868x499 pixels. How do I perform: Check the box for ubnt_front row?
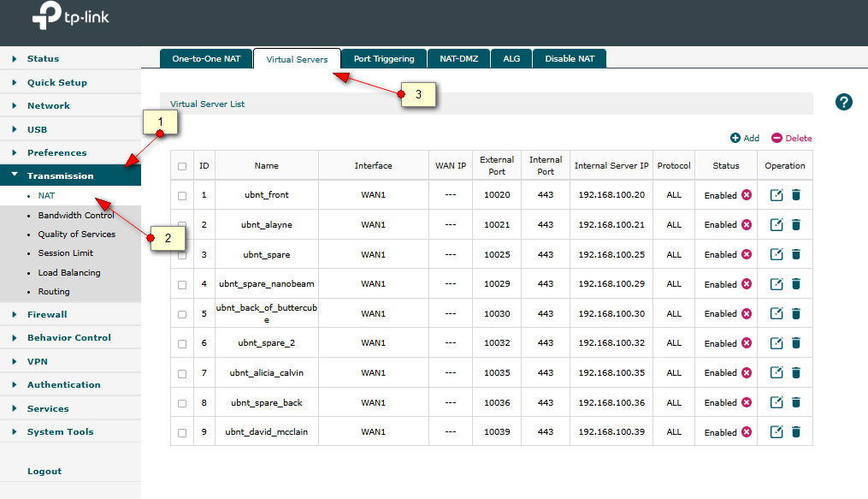coord(182,196)
